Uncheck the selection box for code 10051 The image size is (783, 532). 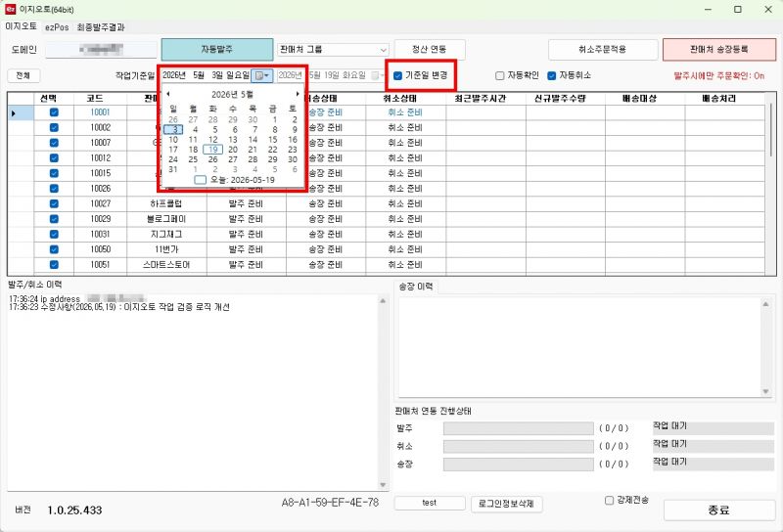tap(54, 264)
